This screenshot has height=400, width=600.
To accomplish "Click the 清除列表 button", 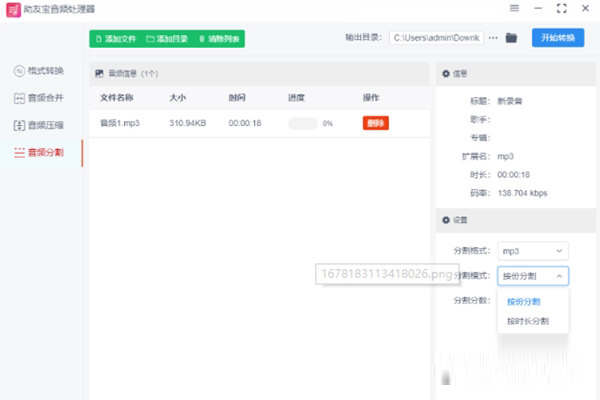I will pos(219,39).
